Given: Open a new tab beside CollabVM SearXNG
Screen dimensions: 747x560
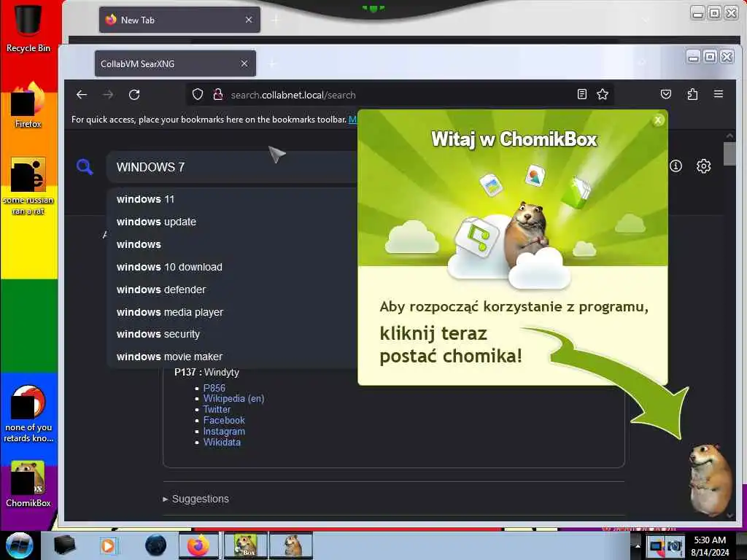Looking at the screenshot, I should click(x=273, y=63).
